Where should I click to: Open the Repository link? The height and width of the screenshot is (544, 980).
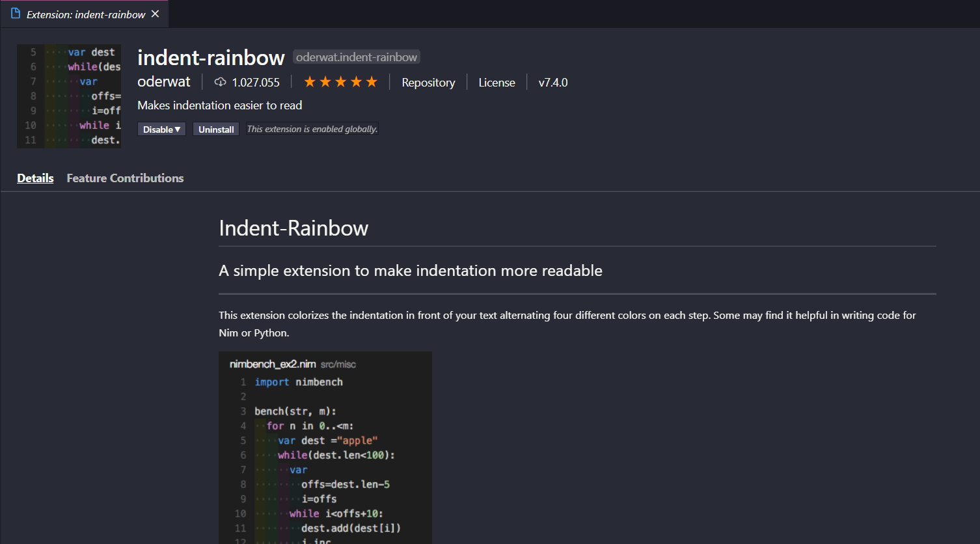point(428,83)
